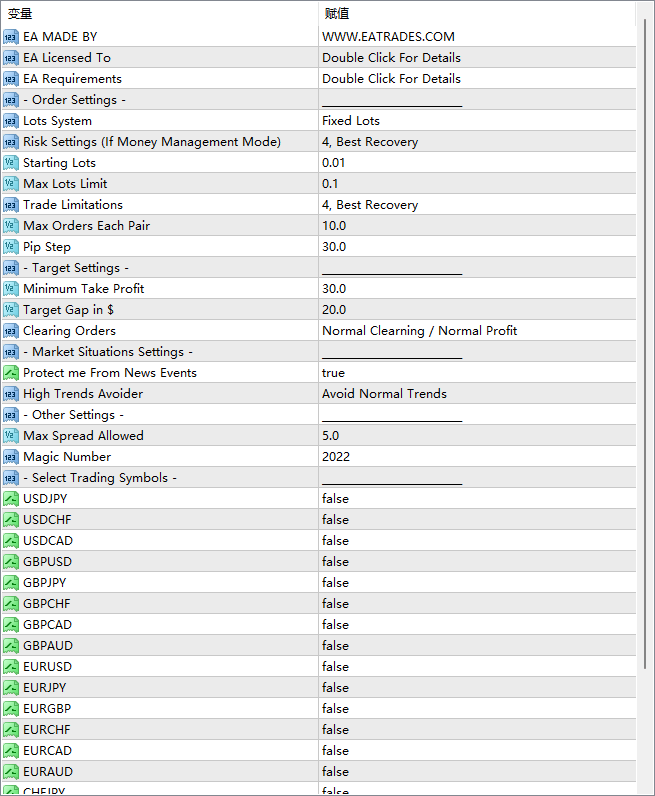Click the green icon next to USDJPY
655x796 pixels.
click(11, 499)
